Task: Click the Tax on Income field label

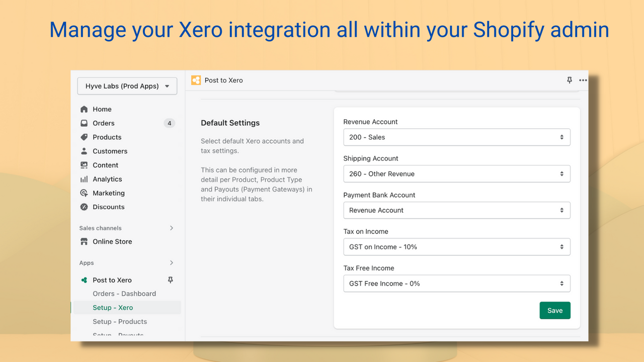Action: point(366,232)
